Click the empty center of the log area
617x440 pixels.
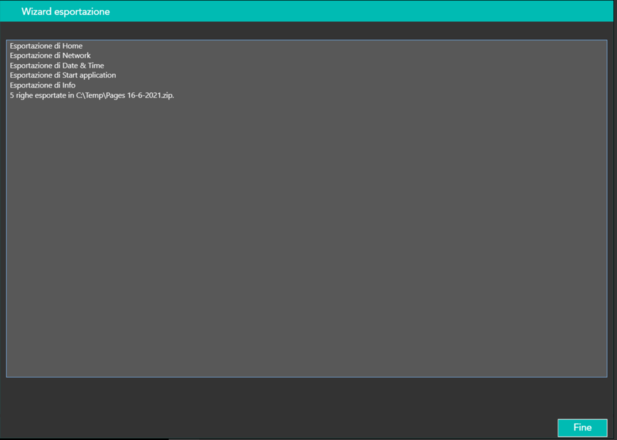(306, 230)
